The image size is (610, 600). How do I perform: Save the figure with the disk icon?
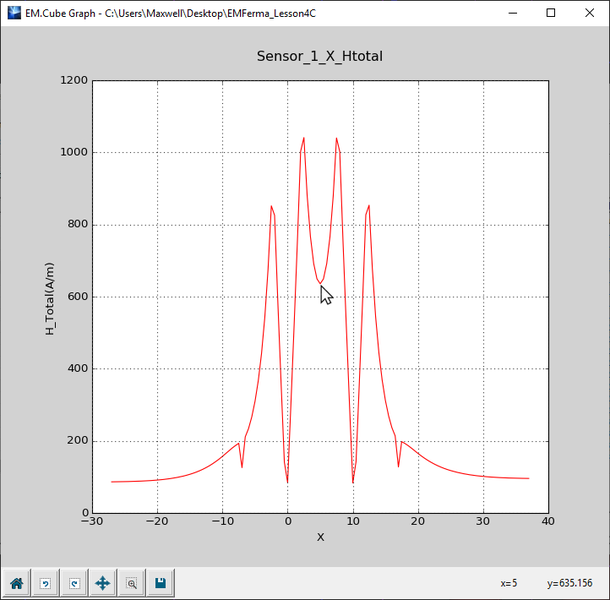160,582
